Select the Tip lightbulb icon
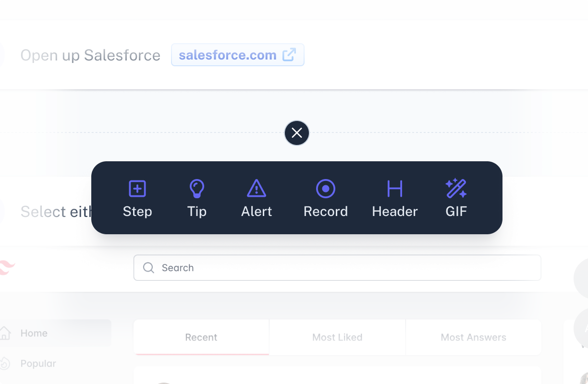Image resolution: width=588 pixels, height=384 pixels. tap(197, 189)
